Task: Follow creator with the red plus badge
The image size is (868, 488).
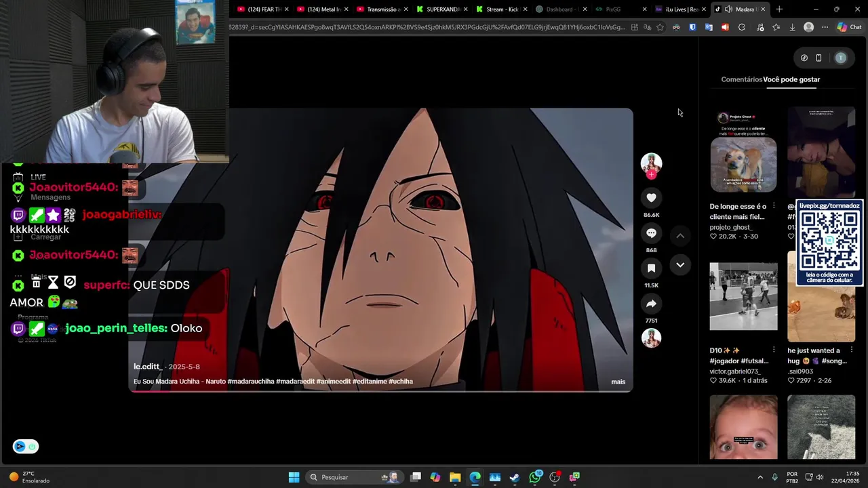Action: [x=651, y=175]
